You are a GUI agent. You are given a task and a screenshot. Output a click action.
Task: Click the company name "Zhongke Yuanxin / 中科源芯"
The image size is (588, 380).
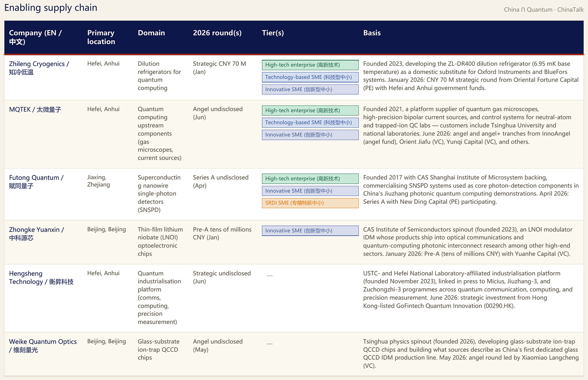pos(37,234)
